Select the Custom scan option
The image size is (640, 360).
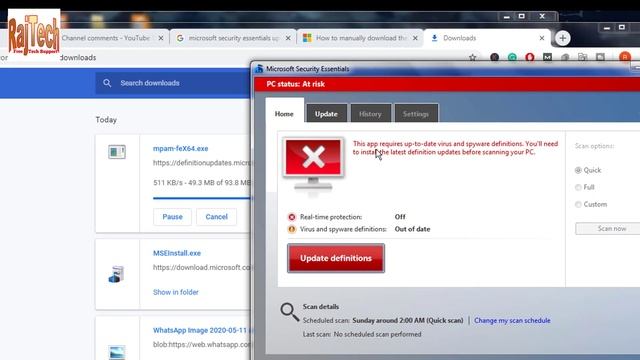tap(578, 204)
